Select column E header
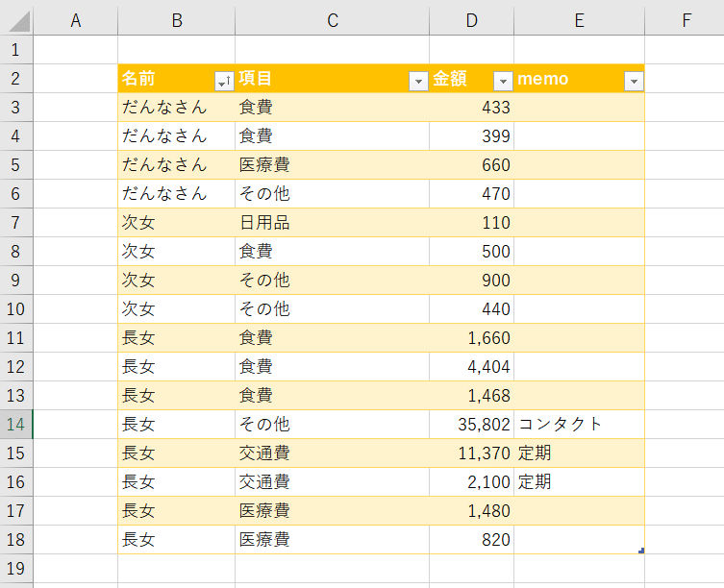Viewport: 724px width, 588px height. click(x=580, y=20)
